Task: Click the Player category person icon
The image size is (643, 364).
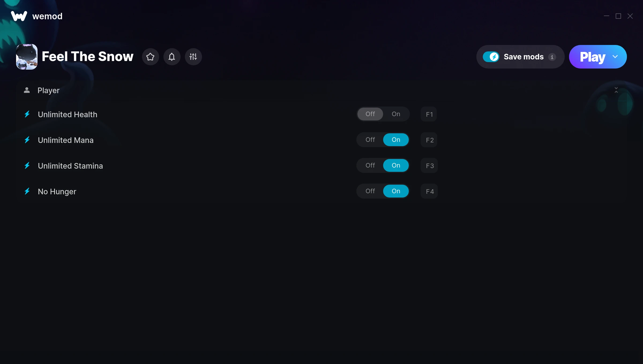Action: [27, 90]
